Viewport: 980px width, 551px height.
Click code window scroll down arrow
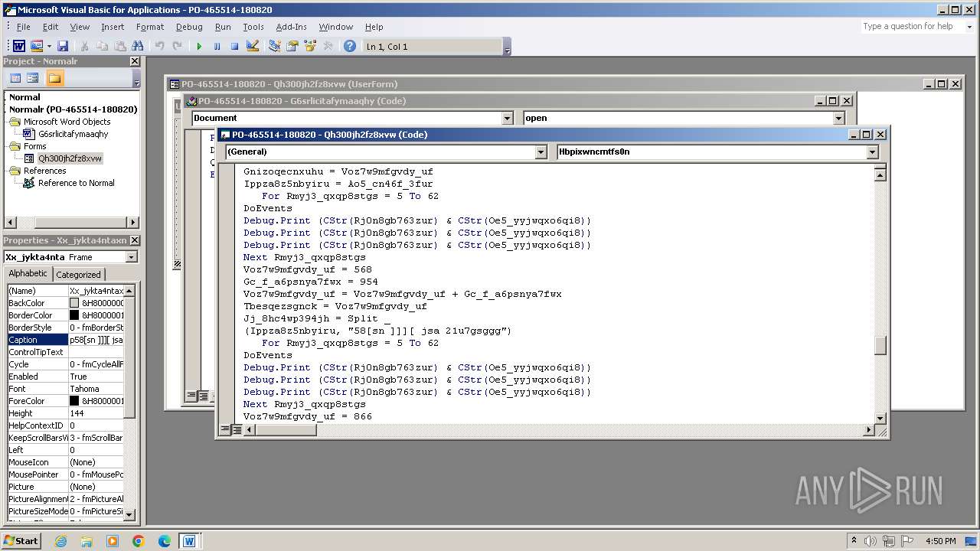pyautogui.click(x=880, y=419)
